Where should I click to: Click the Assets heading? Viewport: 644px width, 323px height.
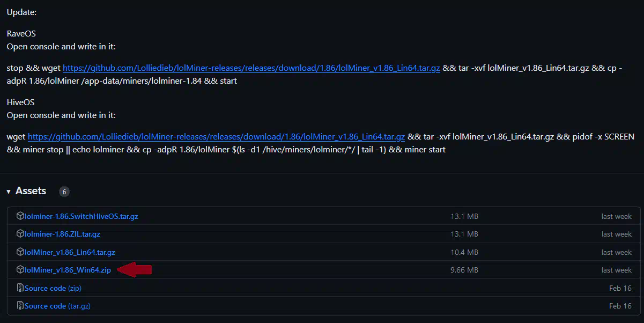click(x=31, y=191)
